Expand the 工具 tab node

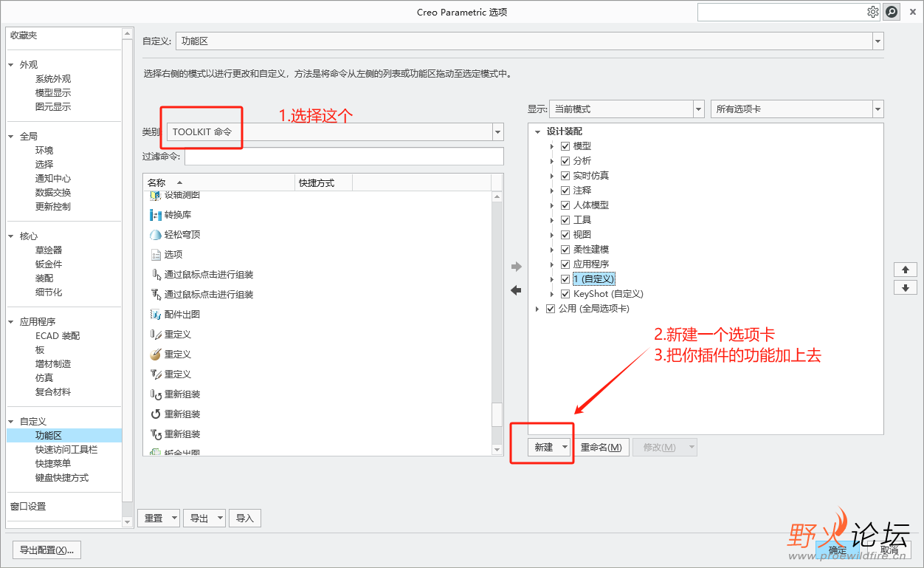pyautogui.click(x=552, y=220)
